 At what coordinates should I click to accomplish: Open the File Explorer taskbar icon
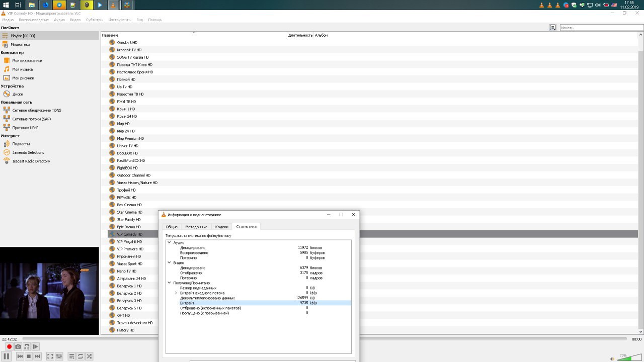coord(32,5)
